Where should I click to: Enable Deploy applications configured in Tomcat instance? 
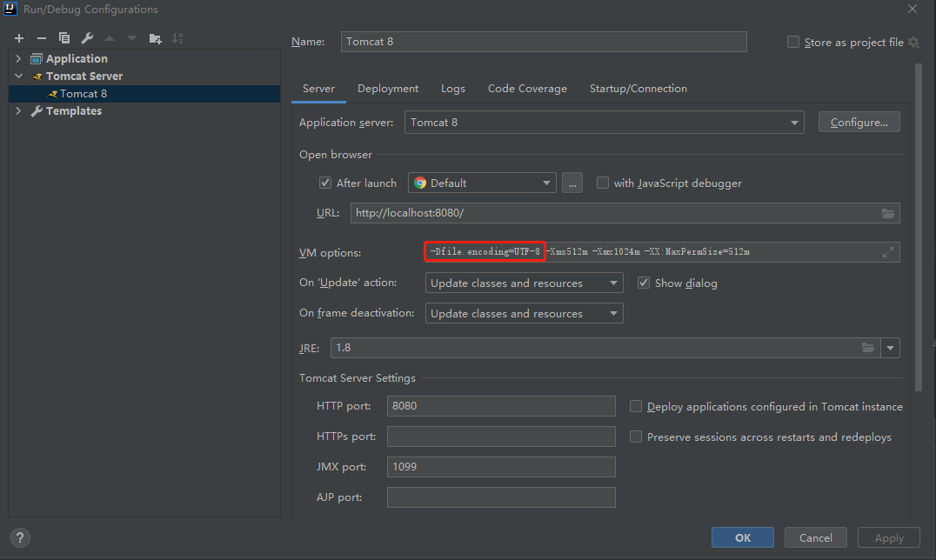point(636,407)
